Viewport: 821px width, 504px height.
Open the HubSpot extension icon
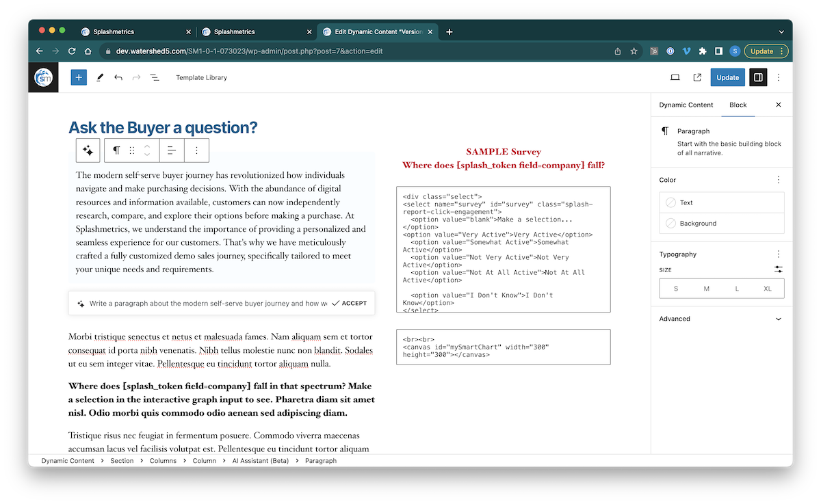coord(654,51)
